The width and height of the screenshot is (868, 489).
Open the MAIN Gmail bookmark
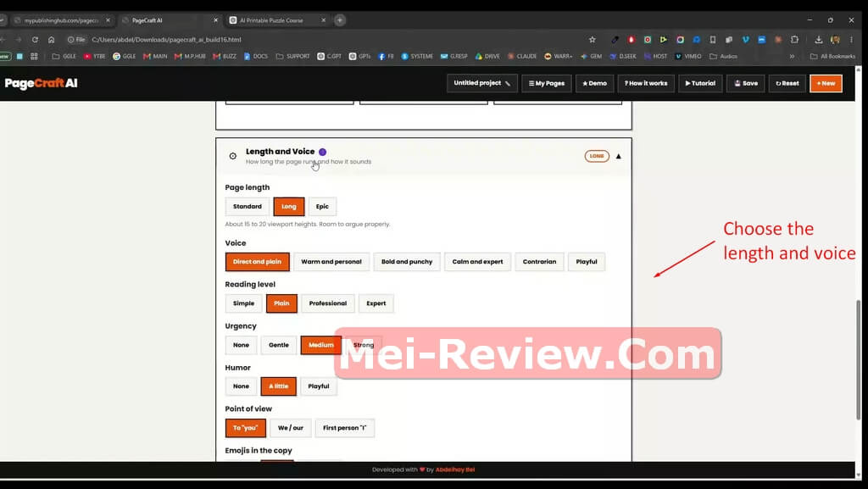tap(155, 57)
